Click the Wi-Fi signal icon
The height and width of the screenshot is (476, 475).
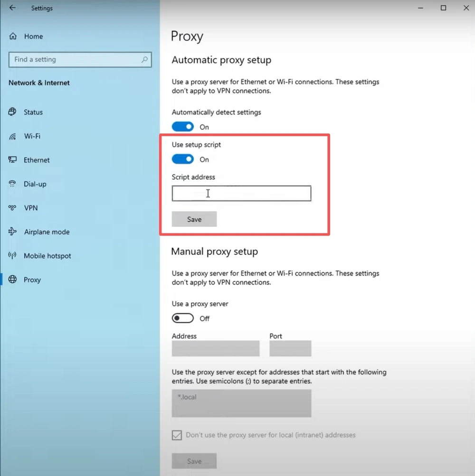coord(12,136)
